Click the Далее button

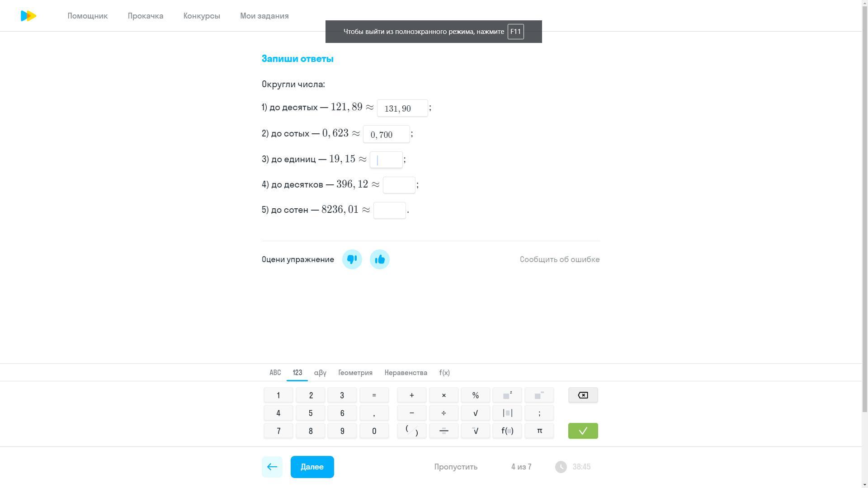click(x=312, y=467)
